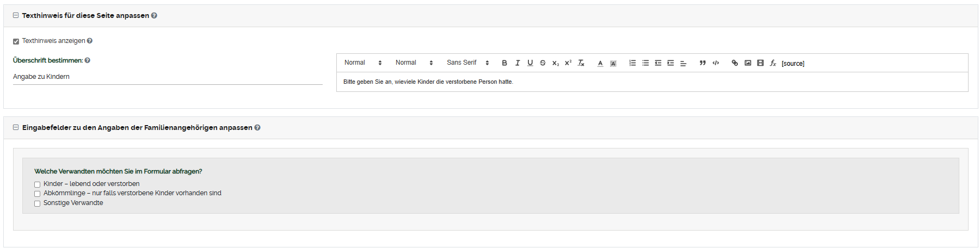Check the 'Sonstige Verwandte' checkbox
Viewport: 980px width, 248px height.
[38, 203]
